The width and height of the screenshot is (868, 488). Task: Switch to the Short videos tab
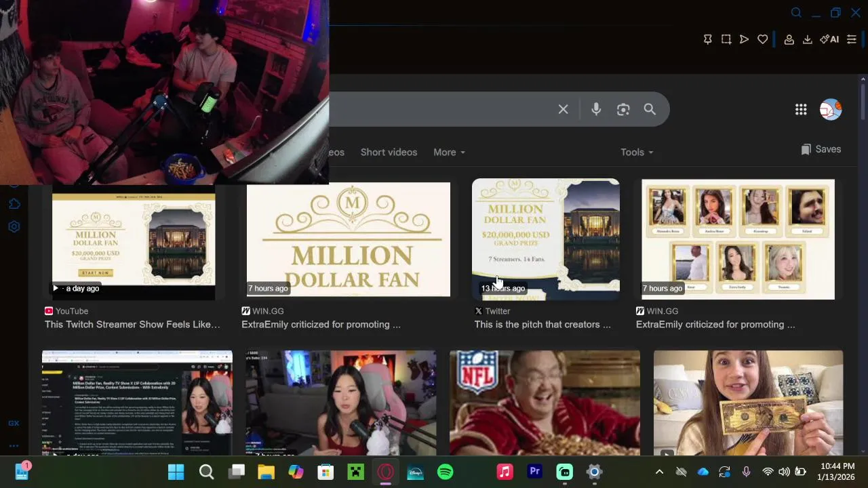click(x=389, y=152)
